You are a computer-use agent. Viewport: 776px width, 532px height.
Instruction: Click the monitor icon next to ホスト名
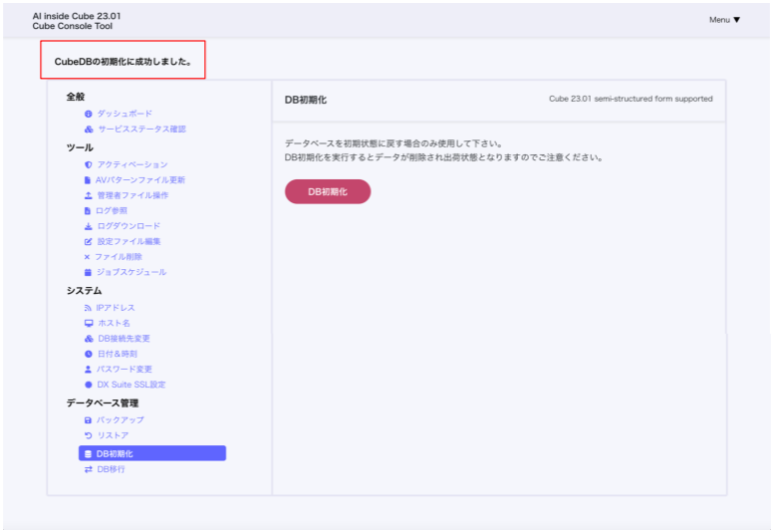point(88,324)
